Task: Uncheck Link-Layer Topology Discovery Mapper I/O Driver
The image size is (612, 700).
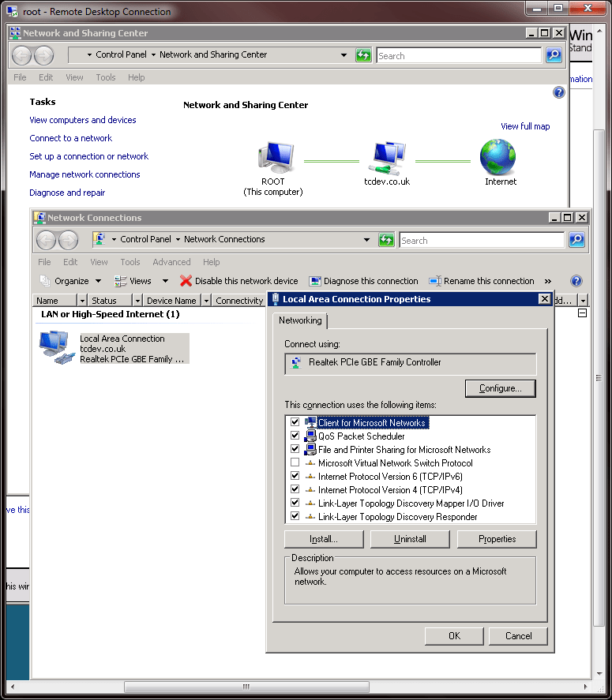Action: pos(295,502)
